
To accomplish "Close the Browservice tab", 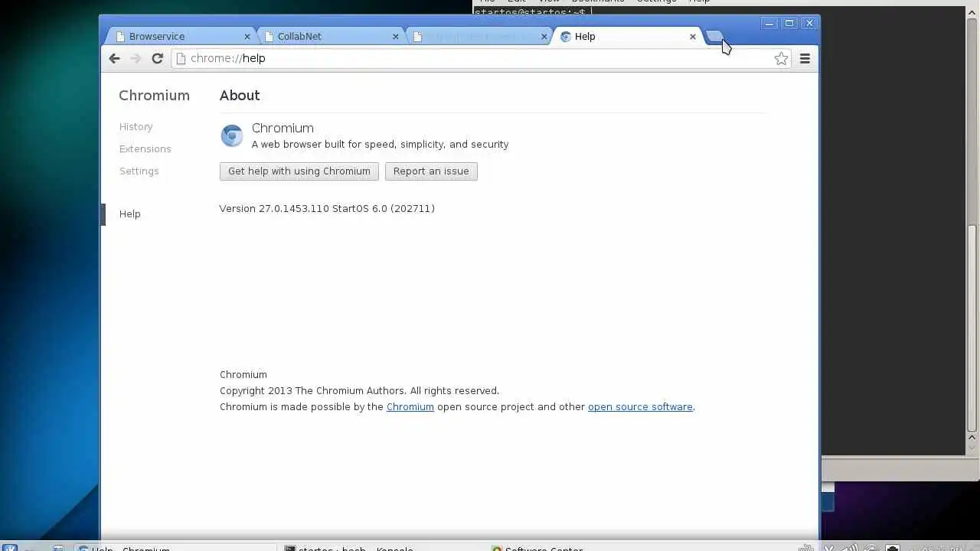I will tap(247, 36).
